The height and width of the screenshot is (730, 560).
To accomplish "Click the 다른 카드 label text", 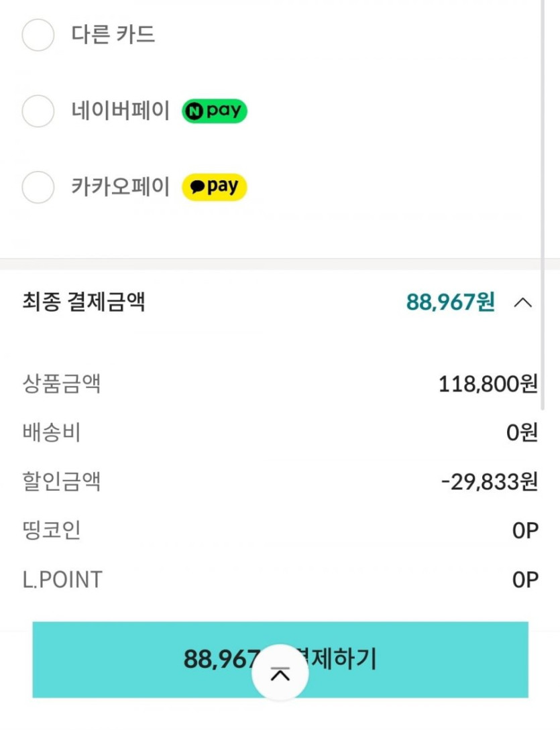I will click(113, 34).
